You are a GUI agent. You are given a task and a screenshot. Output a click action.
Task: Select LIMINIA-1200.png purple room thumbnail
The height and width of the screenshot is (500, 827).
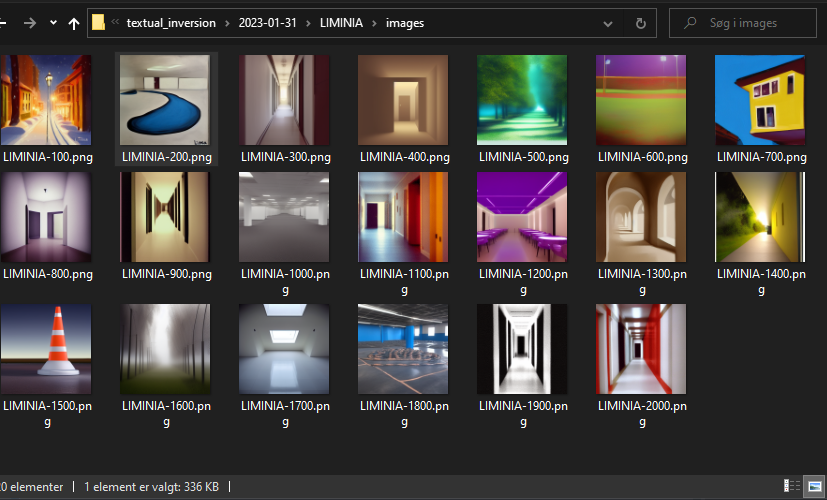click(x=522, y=217)
